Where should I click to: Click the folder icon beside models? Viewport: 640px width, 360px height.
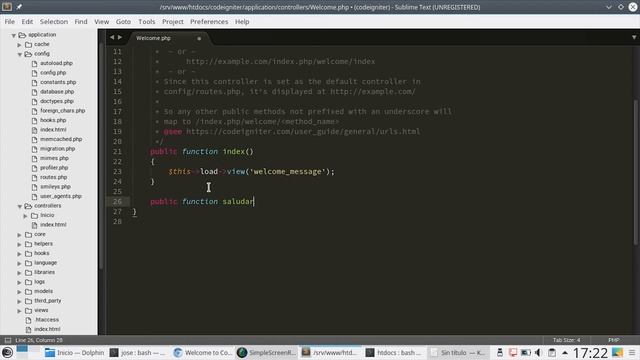pyautogui.click(x=29, y=291)
